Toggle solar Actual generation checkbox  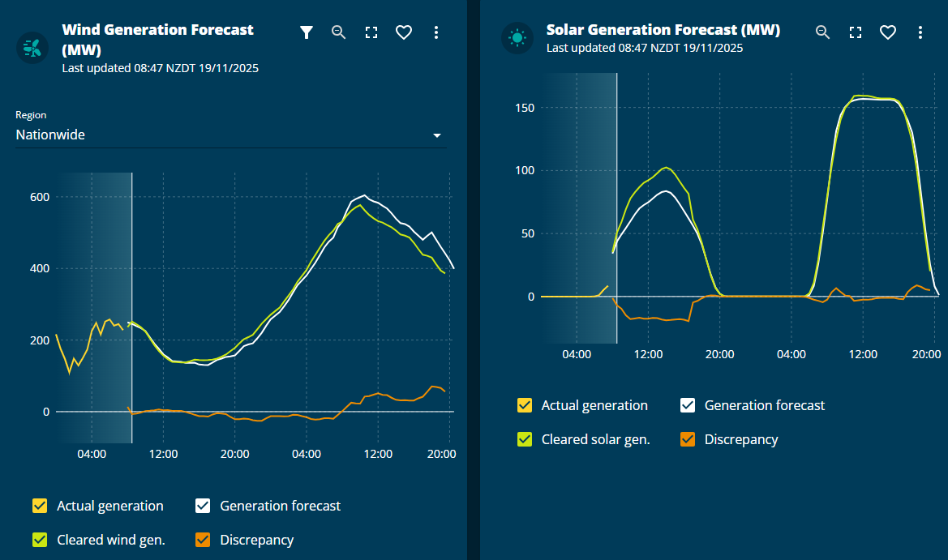525,405
